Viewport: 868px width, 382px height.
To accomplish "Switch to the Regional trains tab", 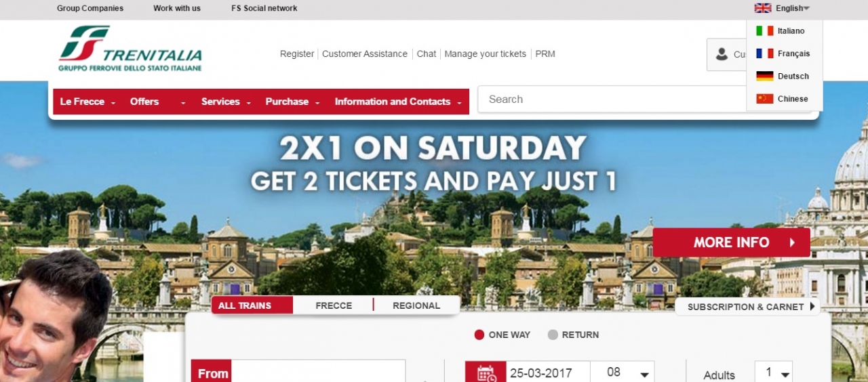I will (416, 305).
